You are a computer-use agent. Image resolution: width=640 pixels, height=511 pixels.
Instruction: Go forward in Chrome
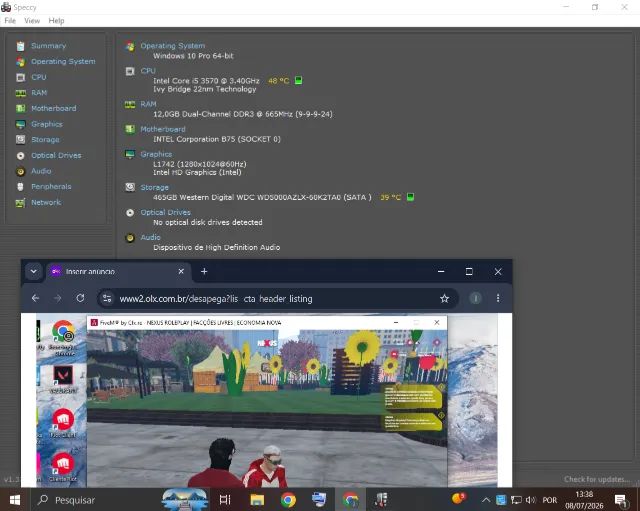pyautogui.click(x=58, y=298)
